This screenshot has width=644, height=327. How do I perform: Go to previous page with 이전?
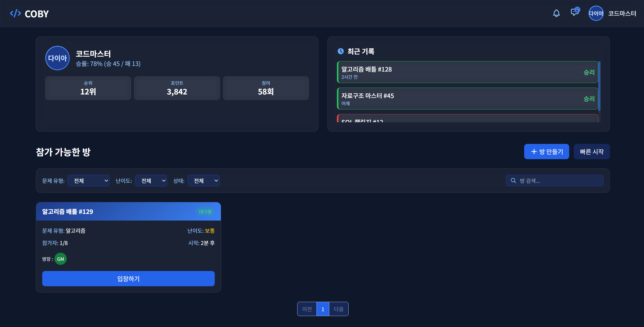tap(307, 309)
